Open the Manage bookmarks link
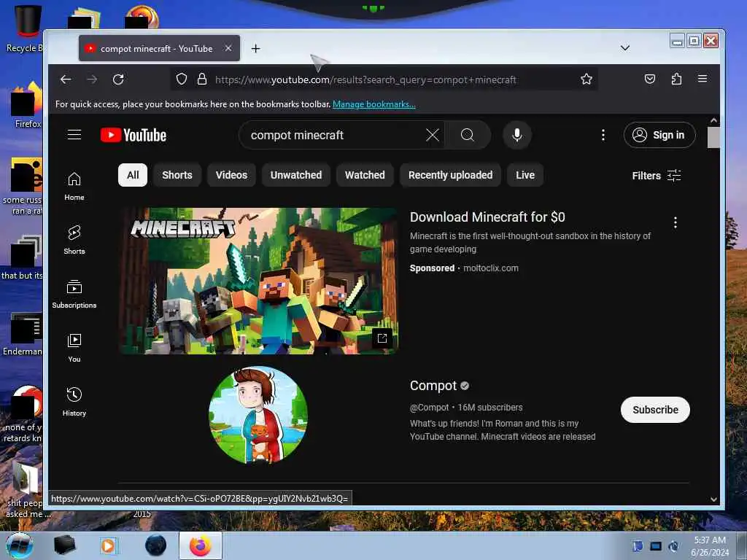The image size is (747, 560). tap(374, 104)
